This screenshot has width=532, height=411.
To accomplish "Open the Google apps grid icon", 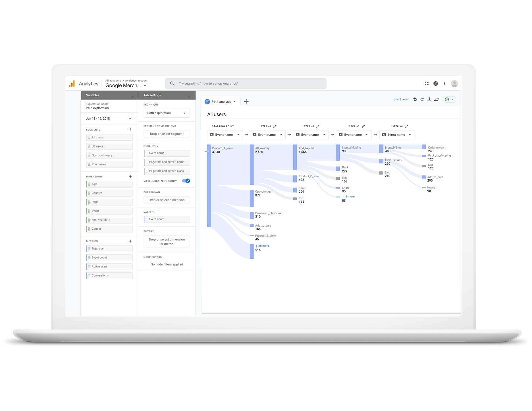I will click(x=427, y=84).
